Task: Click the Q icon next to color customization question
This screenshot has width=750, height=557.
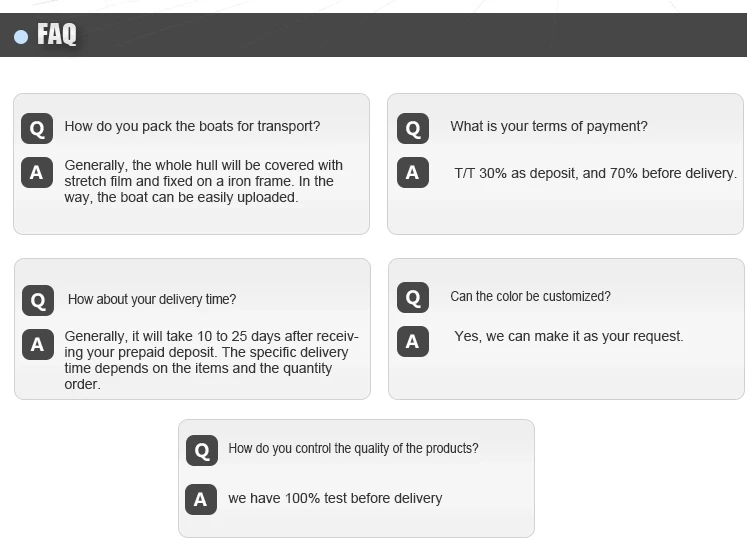Action: [412, 297]
